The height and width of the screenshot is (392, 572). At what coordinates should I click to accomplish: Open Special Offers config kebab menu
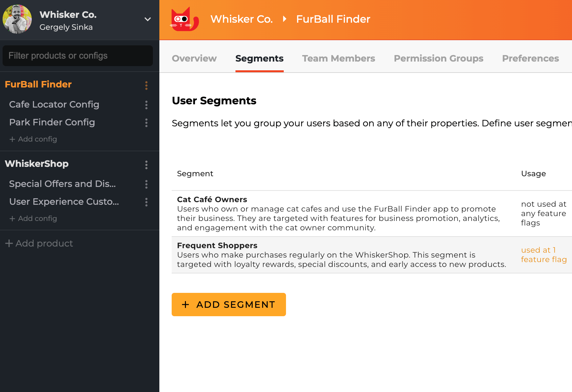coord(146,184)
